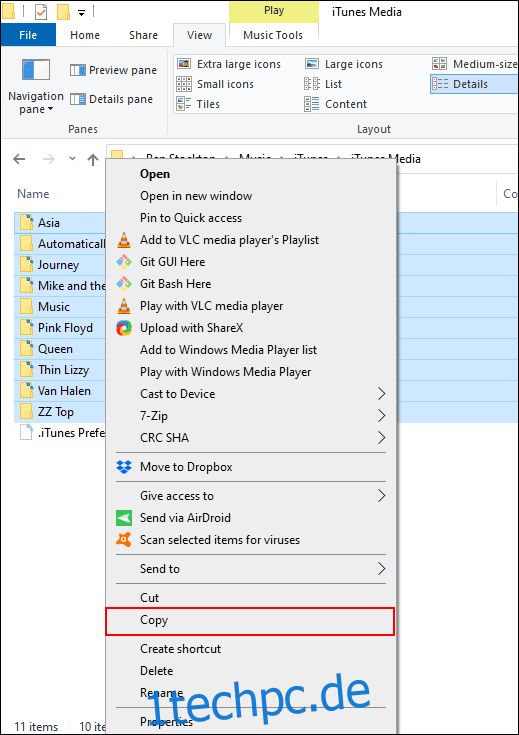Select the Asia folder
Screen dimensions: 519x735
point(60,223)
